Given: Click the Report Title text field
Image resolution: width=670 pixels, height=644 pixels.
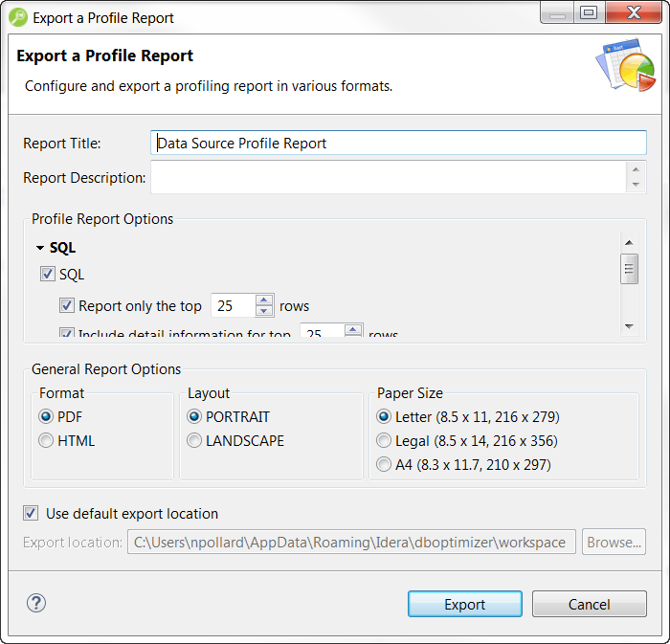Looking at the screenshot, I should pos(398,143).
